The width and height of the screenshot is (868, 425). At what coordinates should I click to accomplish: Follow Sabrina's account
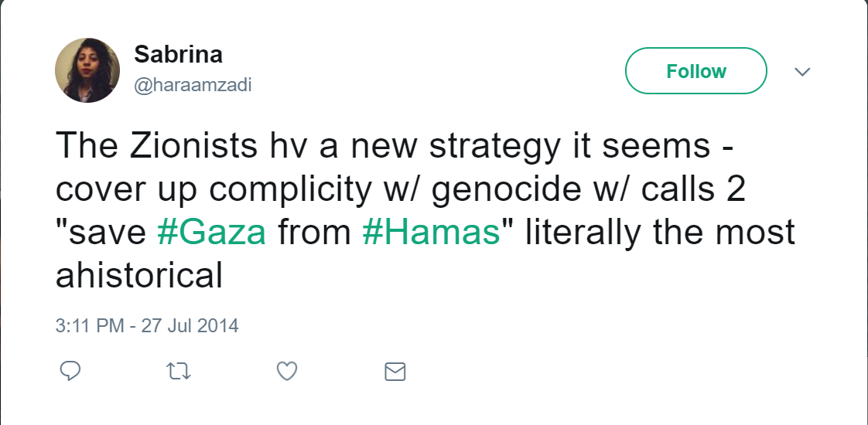click(x=695, y=71)
